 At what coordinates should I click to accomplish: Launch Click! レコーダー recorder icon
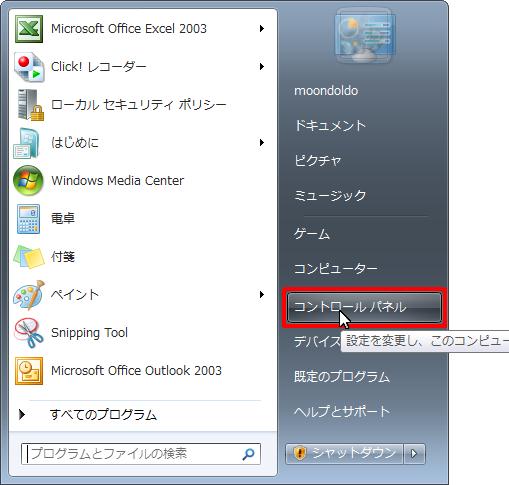tap(29, 67)
